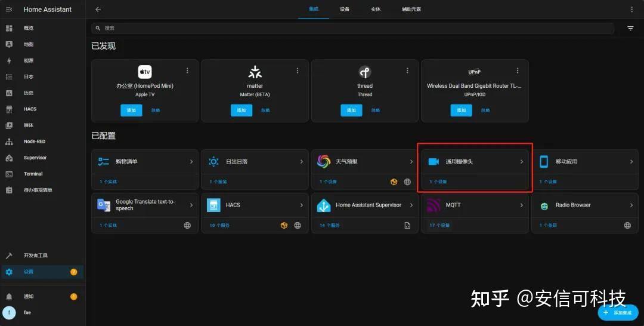Expand the MQTT integration chevron
Viewport: 644px width, 326px height.
(x=522, y=205)
